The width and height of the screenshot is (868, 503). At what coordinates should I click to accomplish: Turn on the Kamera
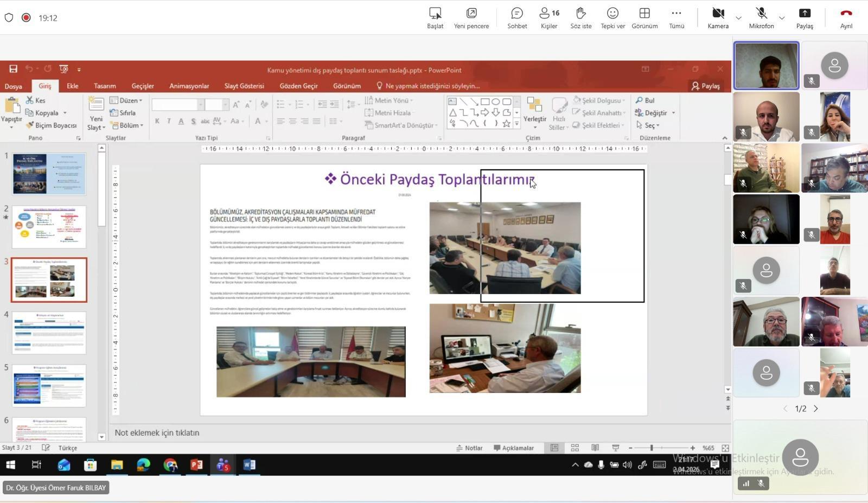pyautogui.click(x=718, y=18)
